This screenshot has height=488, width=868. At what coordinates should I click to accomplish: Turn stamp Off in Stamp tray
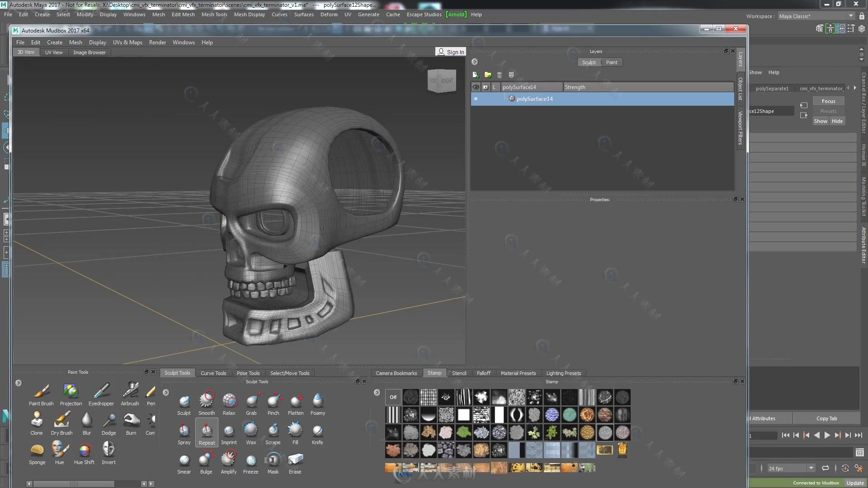(393, 397)
